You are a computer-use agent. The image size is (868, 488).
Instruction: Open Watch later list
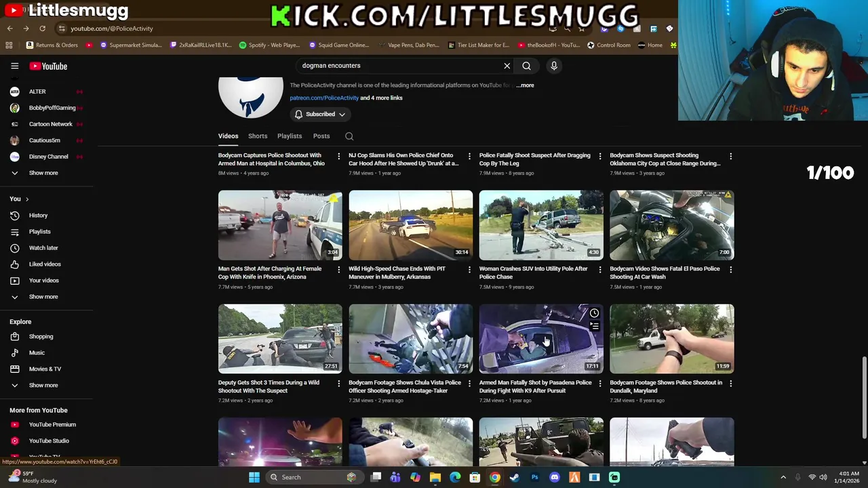point(43,247)
